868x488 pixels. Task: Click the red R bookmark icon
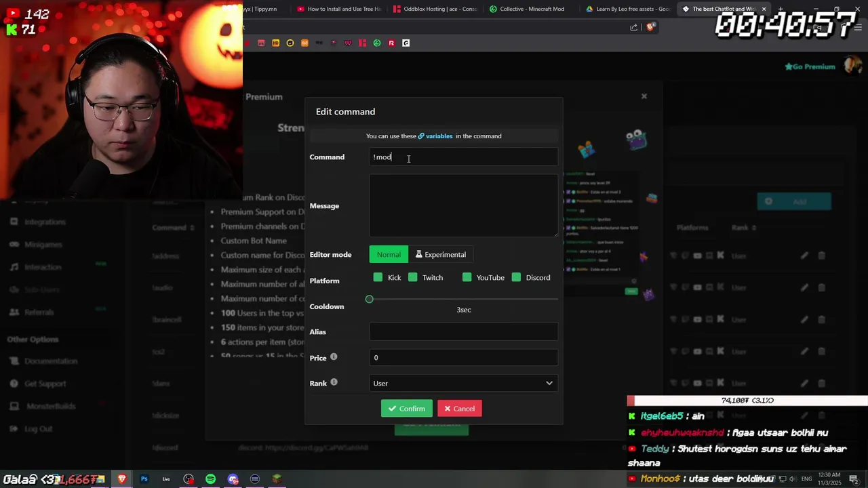[391, 43]
